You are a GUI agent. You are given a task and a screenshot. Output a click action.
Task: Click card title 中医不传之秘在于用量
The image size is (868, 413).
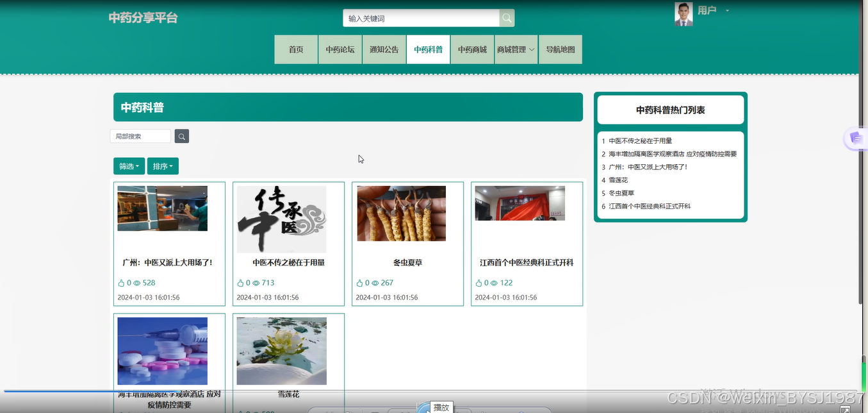pyautogui.click(x=288, y=262)
